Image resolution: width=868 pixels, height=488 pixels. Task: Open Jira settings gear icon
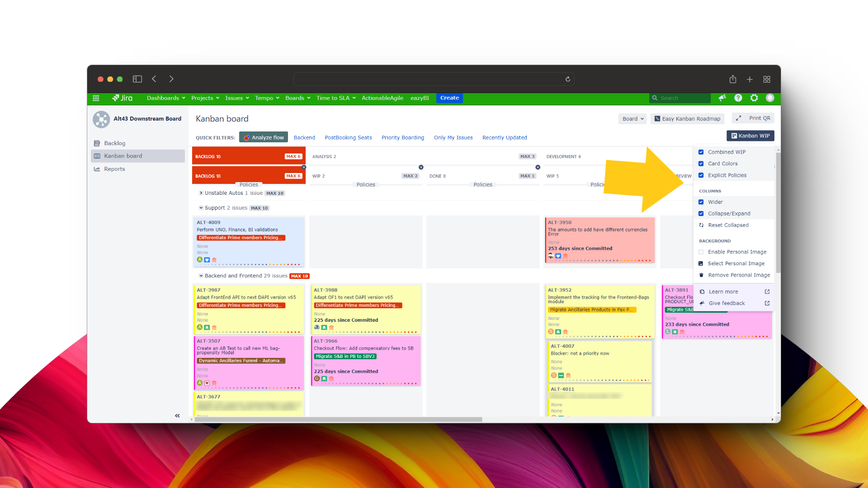(x=754, y=98)
